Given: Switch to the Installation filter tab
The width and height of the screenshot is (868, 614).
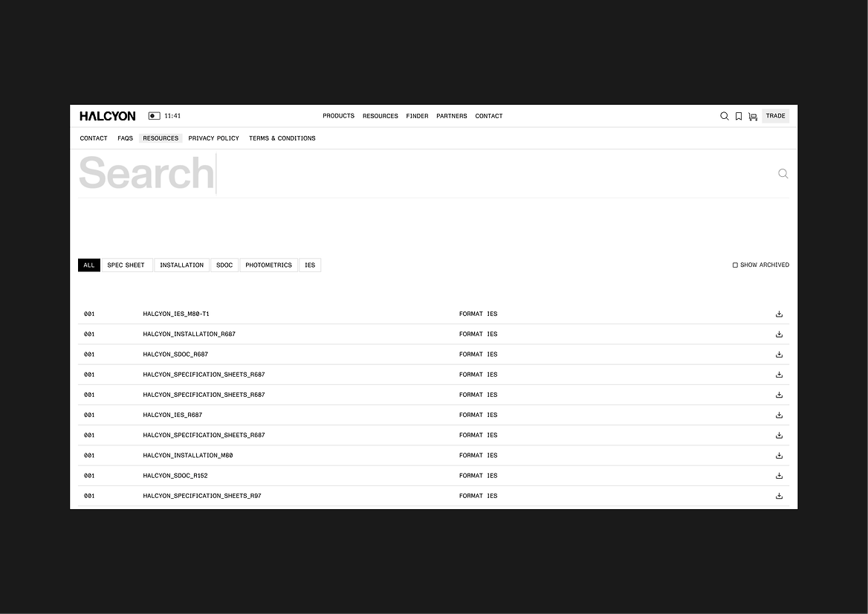Looking at the screenshot, I should [x=181, y=265].
